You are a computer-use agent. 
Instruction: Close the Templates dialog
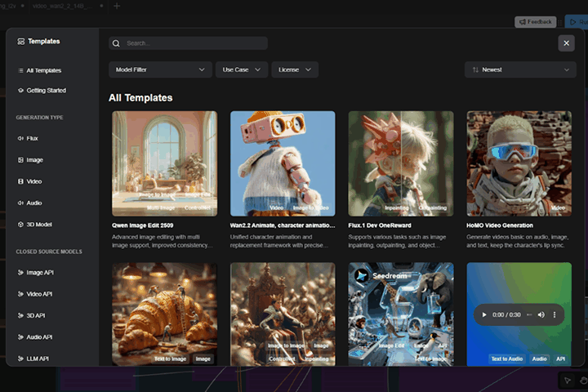(566, 43)
